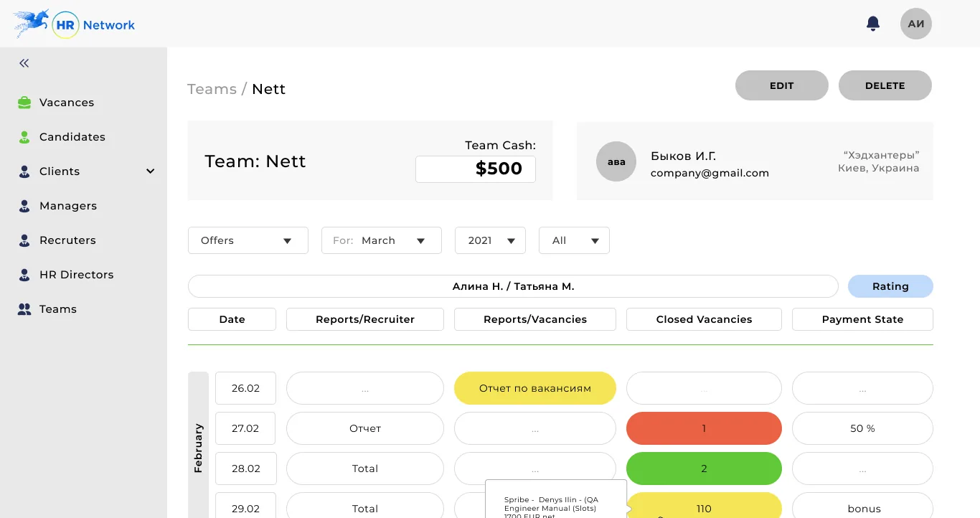Click the green closed vacancies cell '2'
The image size is (980, 518).
(704, 468)
